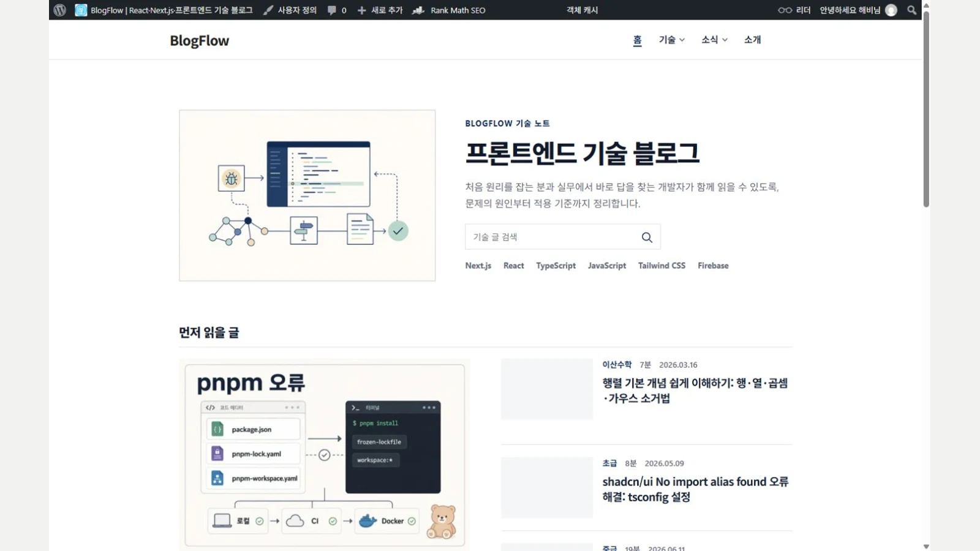
Task: Click the Rank Math SEO icon
Action: tap(418, 10)
